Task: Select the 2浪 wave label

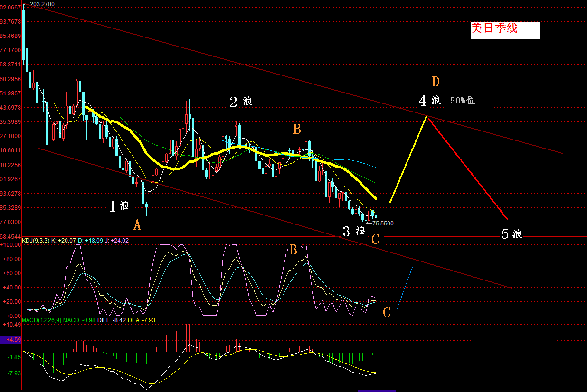Action: (x=241, y=101)
